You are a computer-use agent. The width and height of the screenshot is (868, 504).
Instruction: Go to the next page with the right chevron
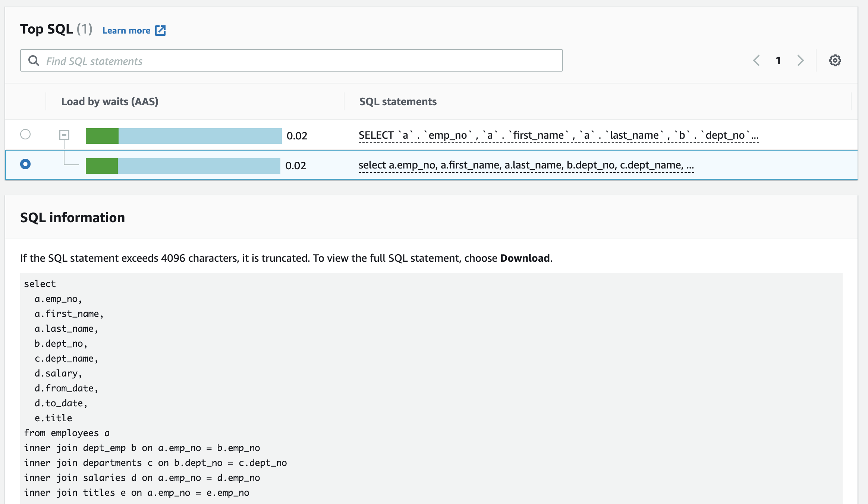pos(801,60)
